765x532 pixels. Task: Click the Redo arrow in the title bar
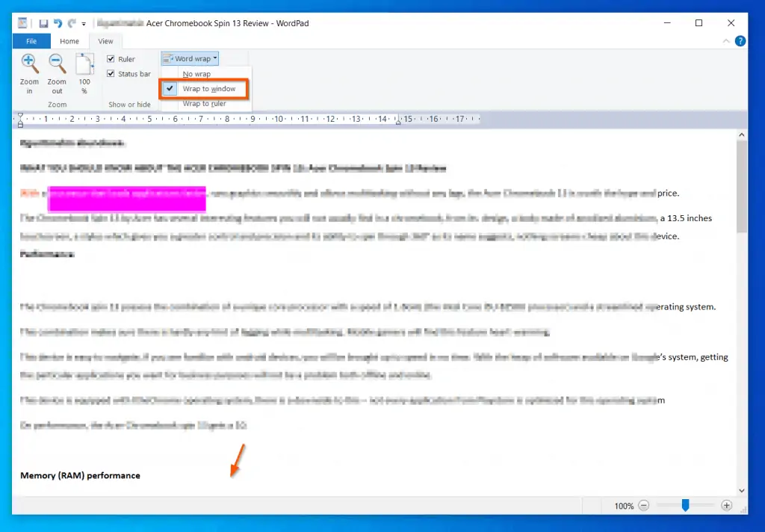[71, 23]
